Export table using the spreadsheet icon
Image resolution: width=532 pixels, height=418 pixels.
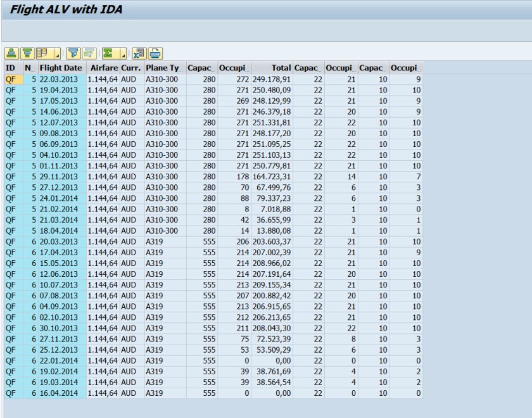pyautogui.click(x=139, y=53)
